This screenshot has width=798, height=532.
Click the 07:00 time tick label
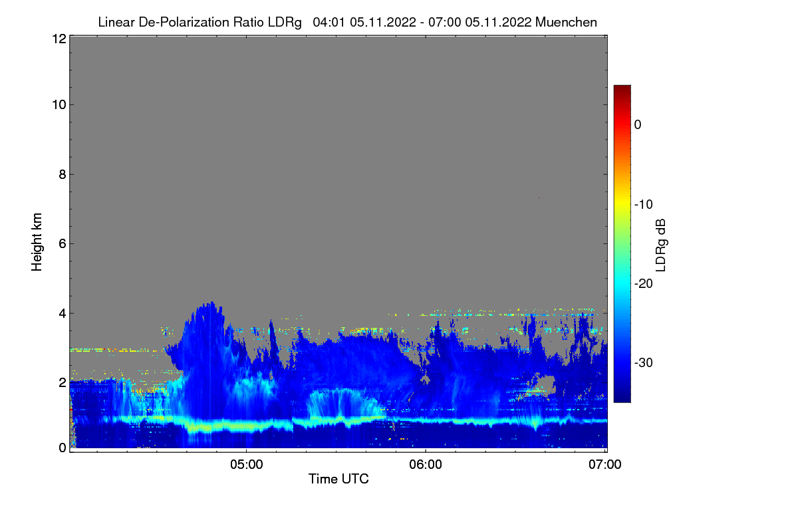[605, 465]
